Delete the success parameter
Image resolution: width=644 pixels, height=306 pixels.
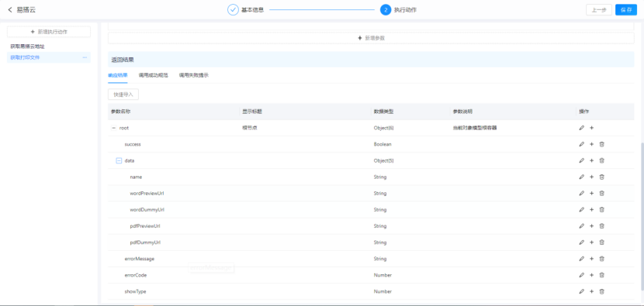(x=601, y=144)
